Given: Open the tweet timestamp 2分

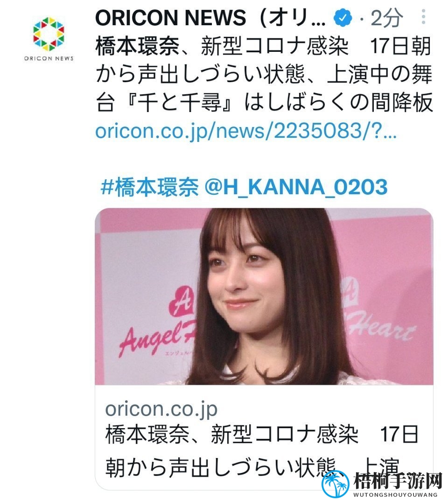Looking at the screenshot, I should [x=386, y=18].
